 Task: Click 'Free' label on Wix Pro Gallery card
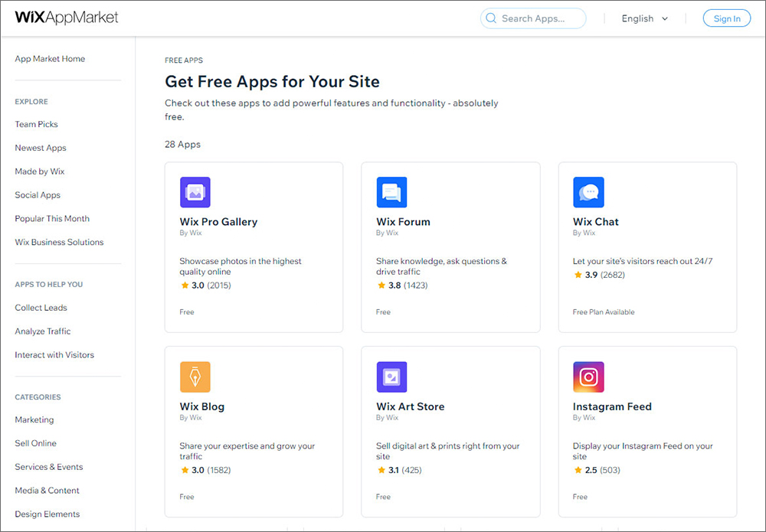tap(187, 312)
